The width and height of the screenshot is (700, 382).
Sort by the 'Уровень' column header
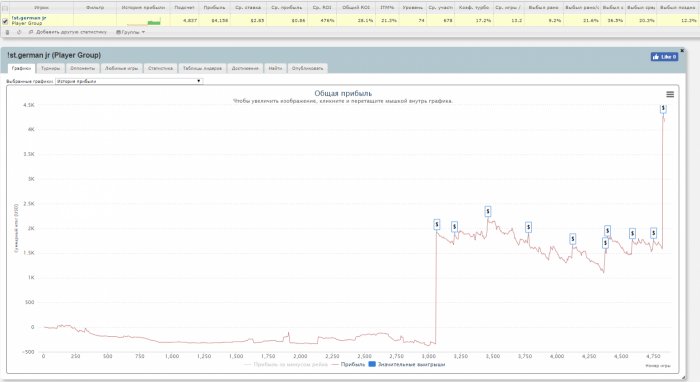click(x=412, y=8)
